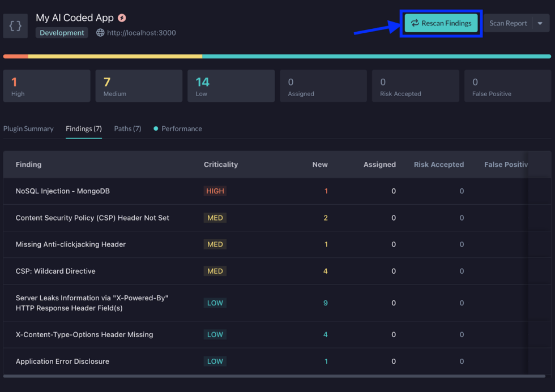
Task: Click the curly braces app icon
Action: (15, 26)
